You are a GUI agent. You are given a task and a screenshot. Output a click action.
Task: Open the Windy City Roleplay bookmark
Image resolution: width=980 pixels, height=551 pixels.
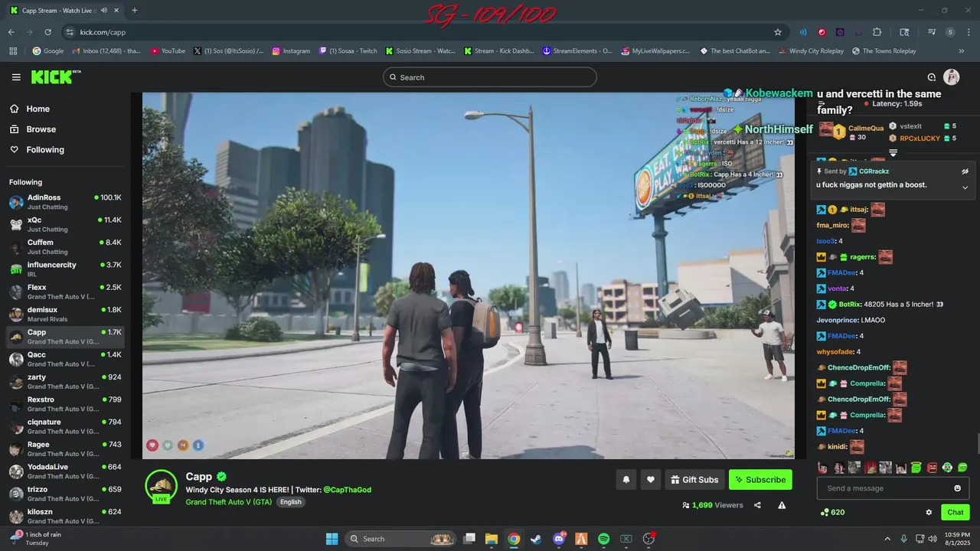(x=812, y=51)
